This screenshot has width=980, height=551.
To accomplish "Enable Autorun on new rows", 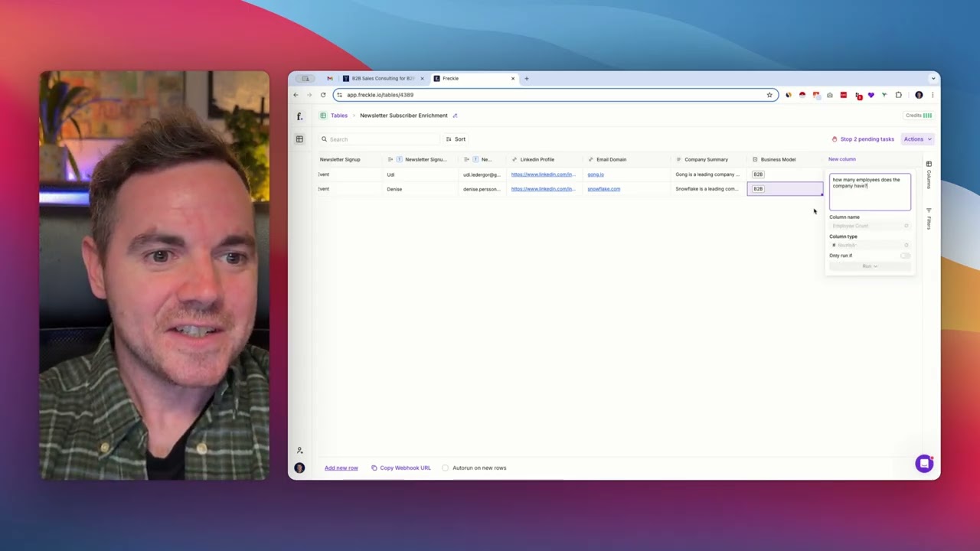I will coord(445,468).
